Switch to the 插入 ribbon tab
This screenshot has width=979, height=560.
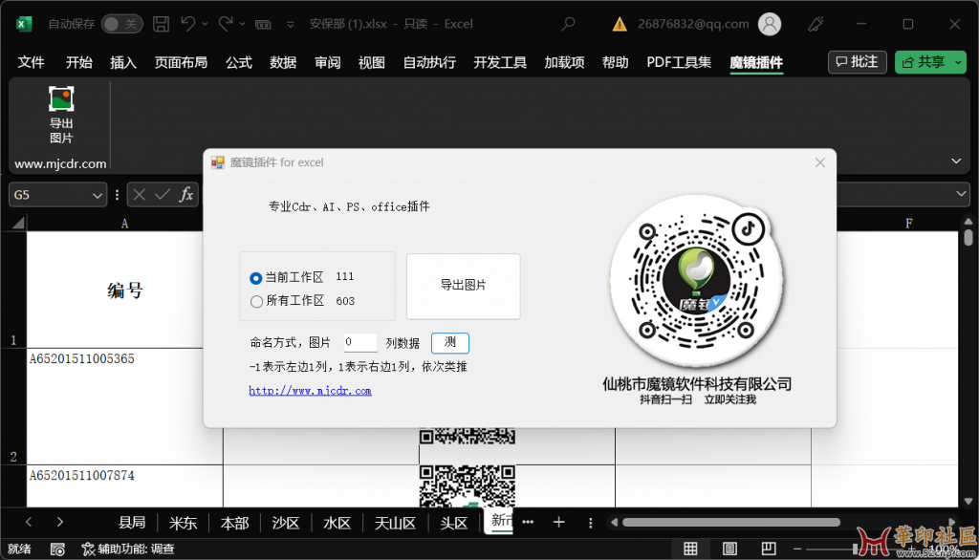pyautogui.click(x=123, y=62)
